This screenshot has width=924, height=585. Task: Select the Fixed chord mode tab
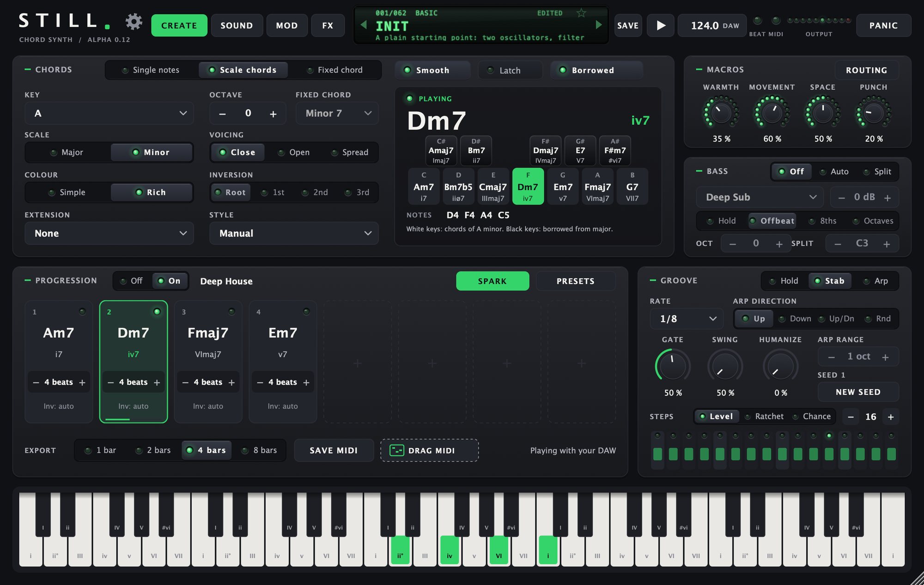(335, 70)
